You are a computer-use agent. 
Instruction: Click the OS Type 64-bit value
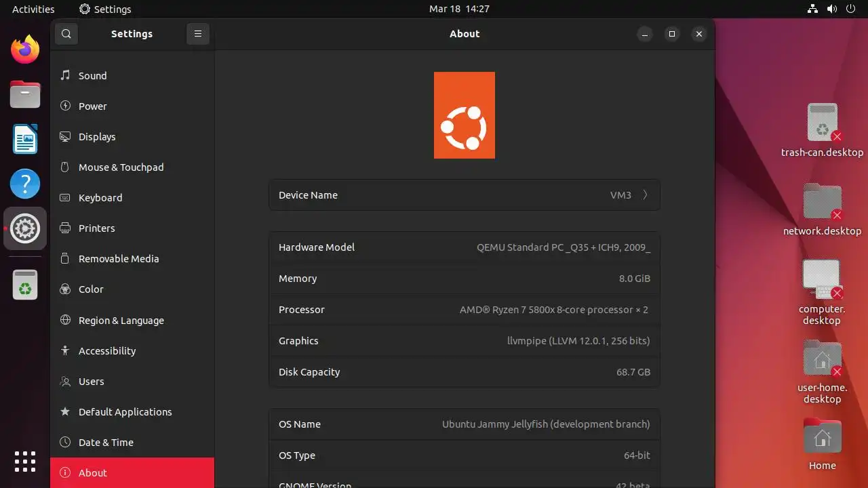point(637,455)
